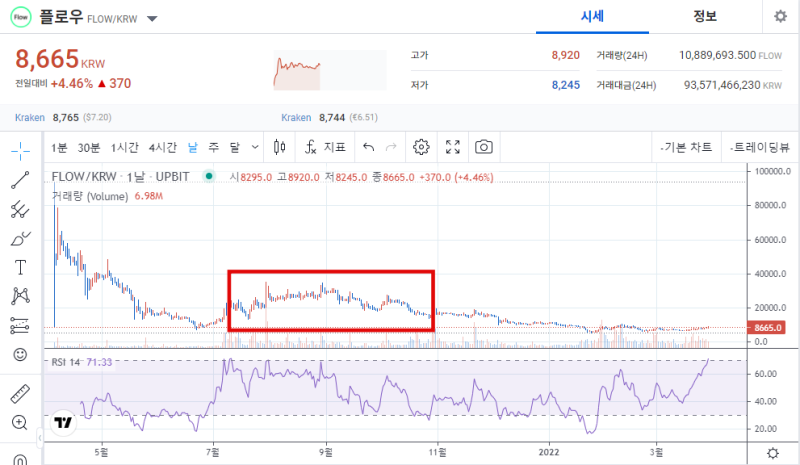Open the emoji icons tool
The height and width of the screenshot is (465, 800).
point(20,354)
